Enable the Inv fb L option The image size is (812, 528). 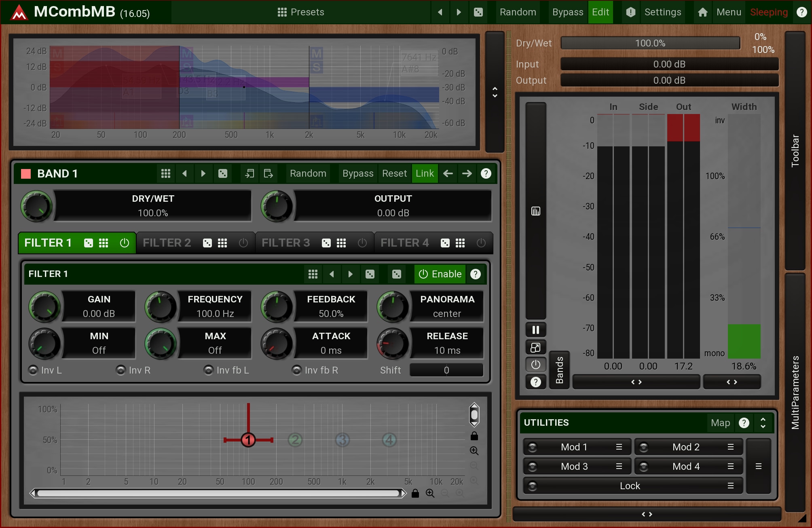[226, 370]
